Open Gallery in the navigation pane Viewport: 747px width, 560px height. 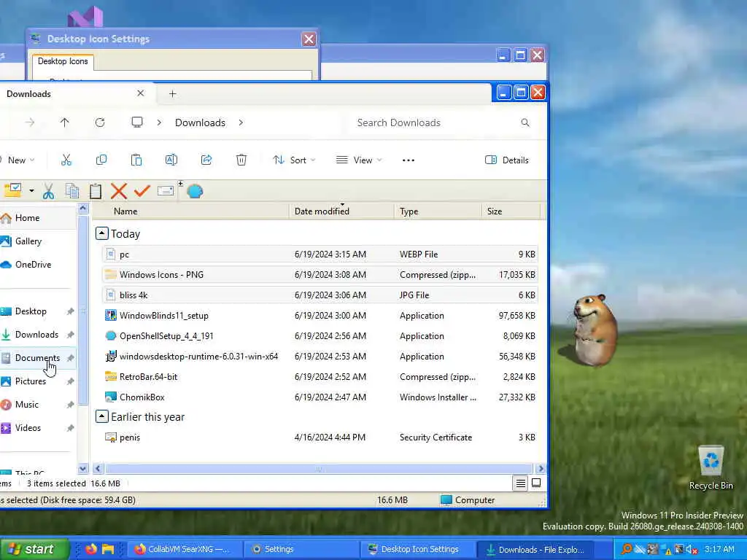point(38,241)
